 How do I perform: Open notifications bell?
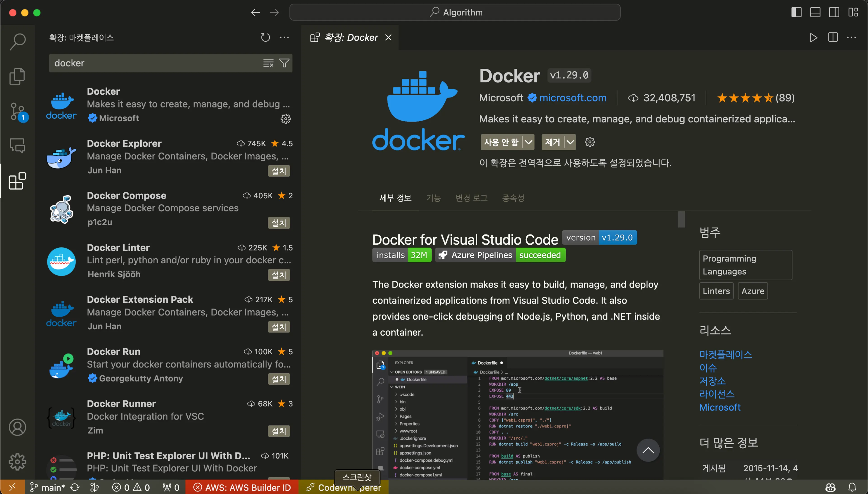point(852,487)
